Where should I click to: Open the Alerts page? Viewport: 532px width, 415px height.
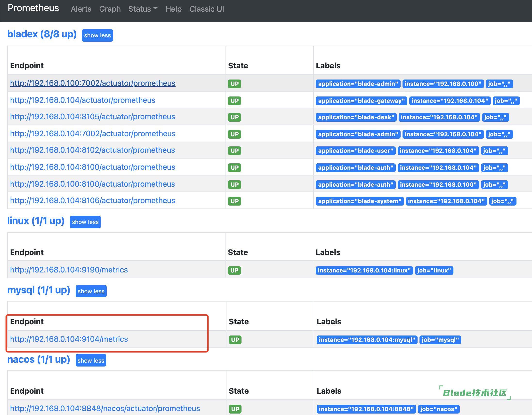tap(81, 9)
